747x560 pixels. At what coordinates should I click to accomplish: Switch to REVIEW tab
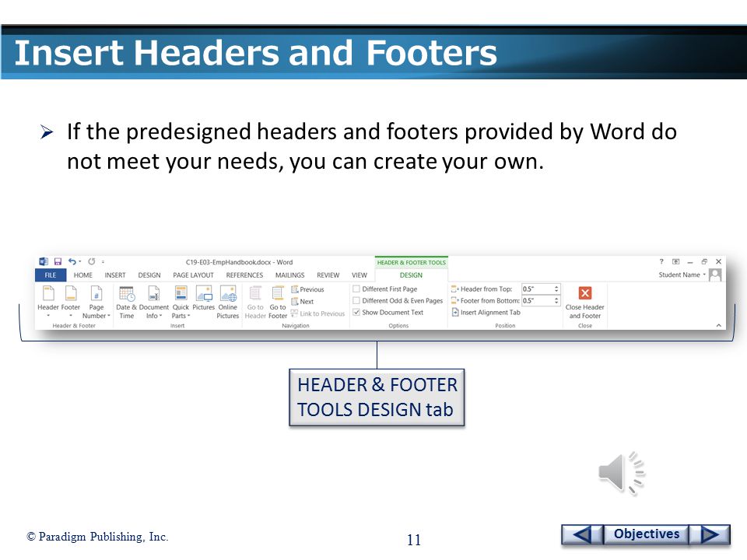click(x=328, y=275)
